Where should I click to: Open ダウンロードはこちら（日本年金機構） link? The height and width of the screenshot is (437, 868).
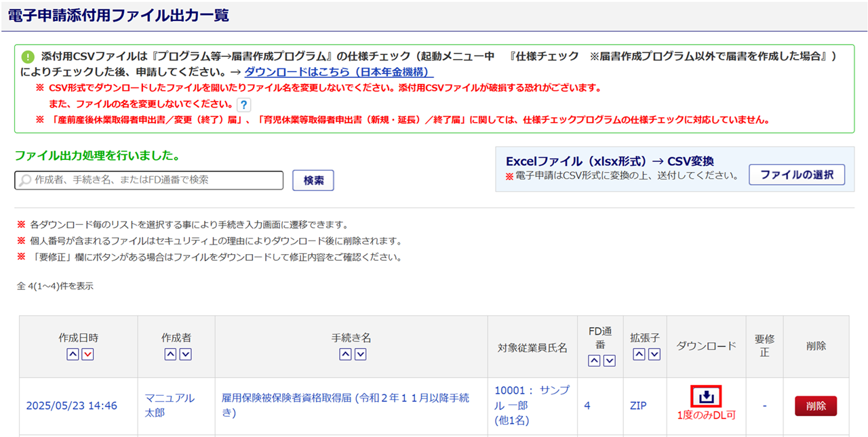[x=339, y=72]
